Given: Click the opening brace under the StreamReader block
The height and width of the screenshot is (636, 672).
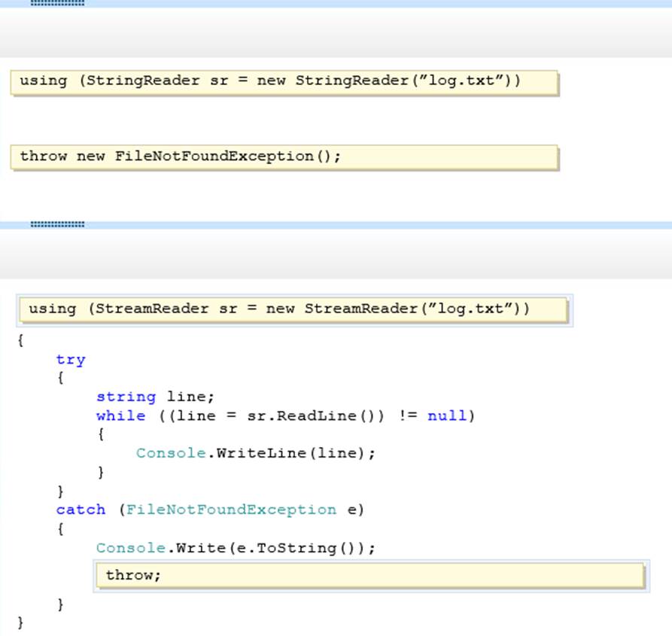Looking at the screenshot, I should click(x=20, y=340).
